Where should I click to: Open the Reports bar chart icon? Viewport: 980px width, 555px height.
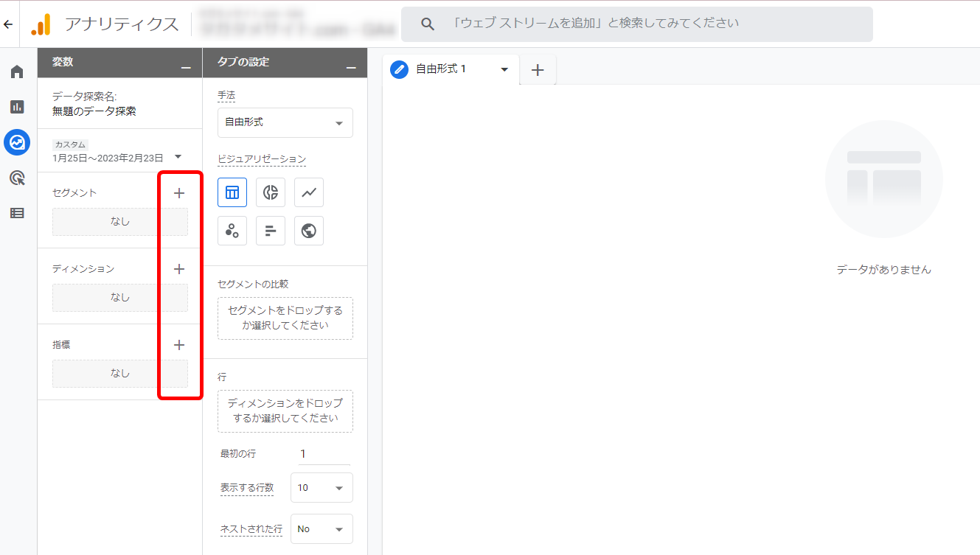(17, 107)
